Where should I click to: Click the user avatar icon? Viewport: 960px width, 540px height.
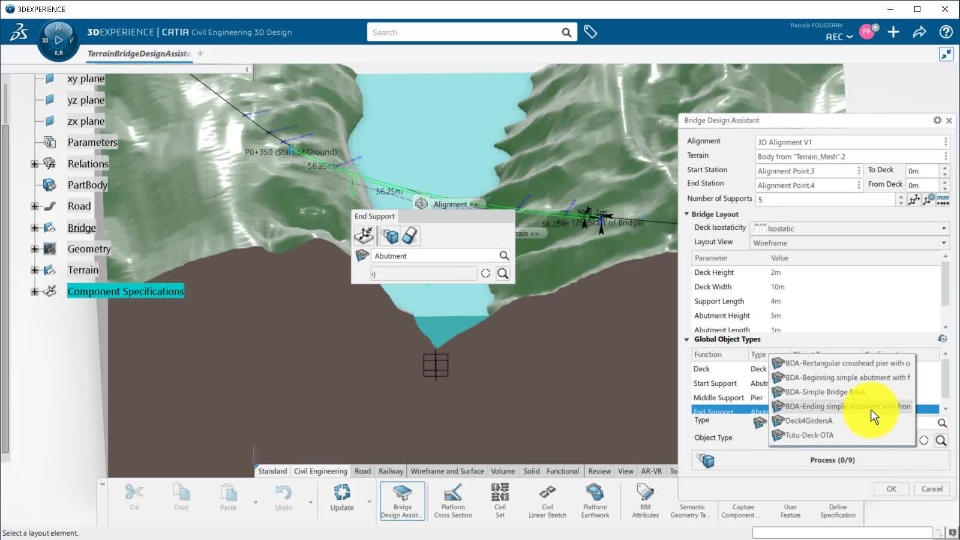tap(868, 32)
